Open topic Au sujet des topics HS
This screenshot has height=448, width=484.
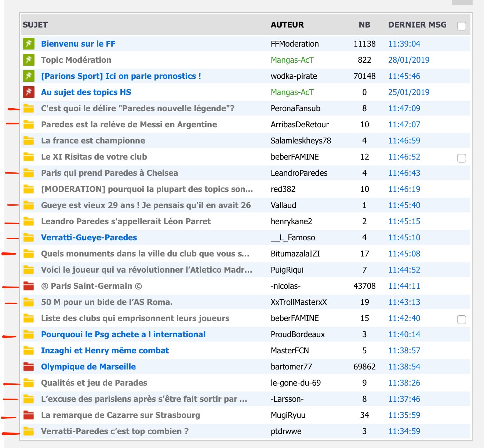[86, 92]
